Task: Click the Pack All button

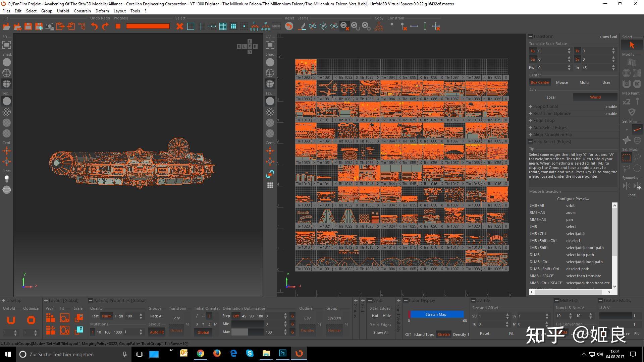Action: (x=157, y=316)
